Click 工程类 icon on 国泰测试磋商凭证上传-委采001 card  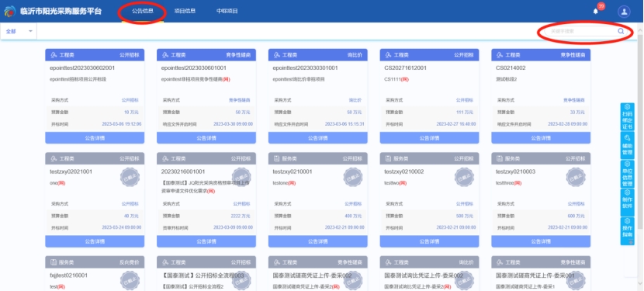tap(500, 262)
